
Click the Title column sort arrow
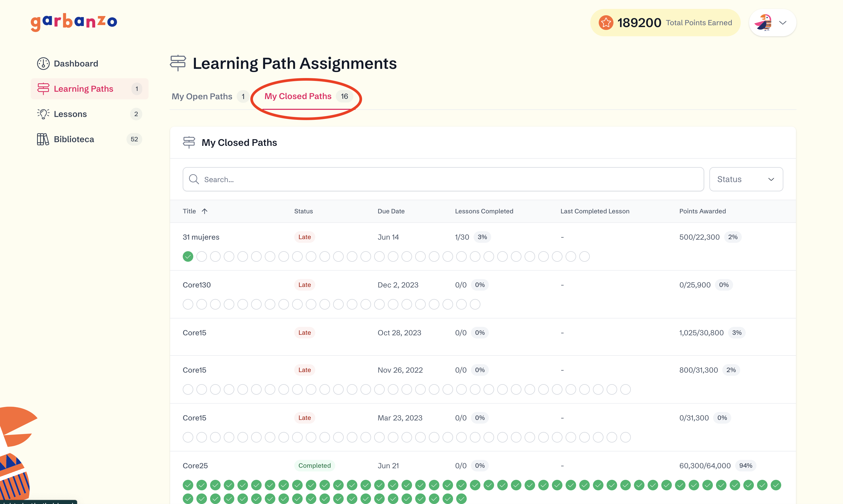pyautogui.click(x=205, y=211)
